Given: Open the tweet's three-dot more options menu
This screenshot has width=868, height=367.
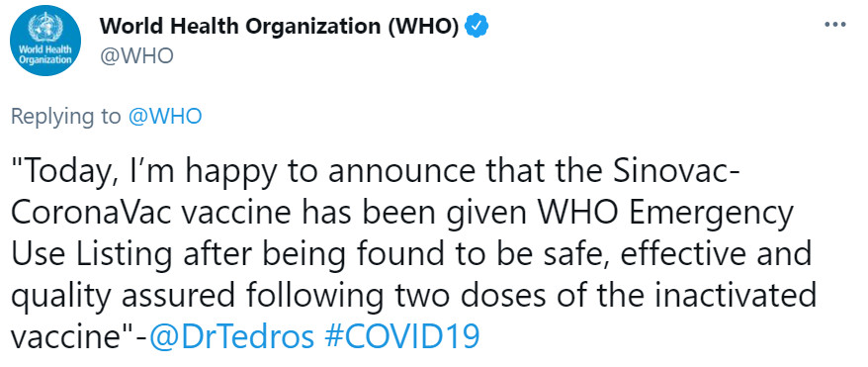Looking at the screenshot, I should 835,25.
